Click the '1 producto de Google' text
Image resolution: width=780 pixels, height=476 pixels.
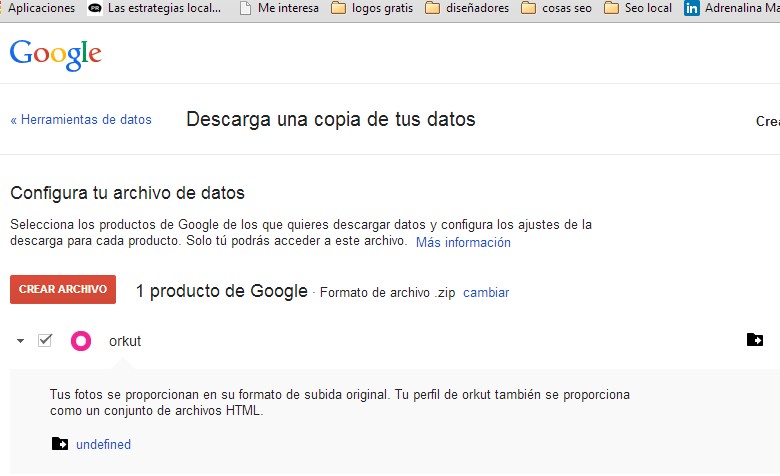point(222,291)
